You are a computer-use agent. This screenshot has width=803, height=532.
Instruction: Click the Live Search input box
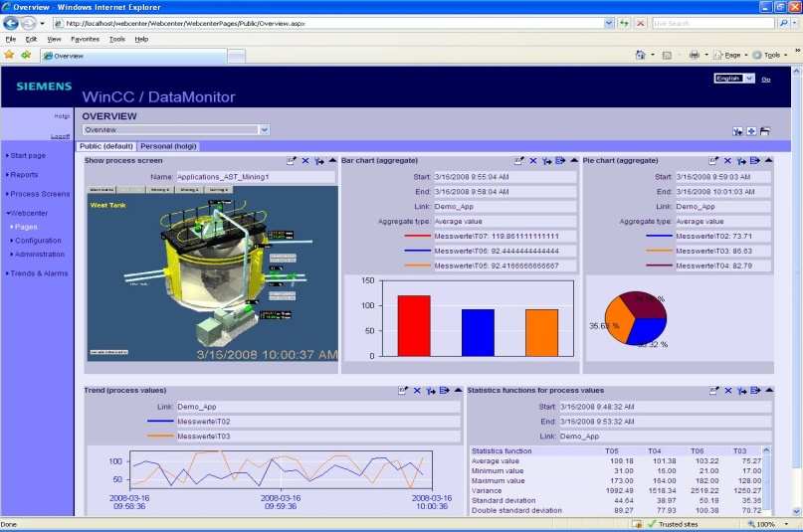point(712,23)
